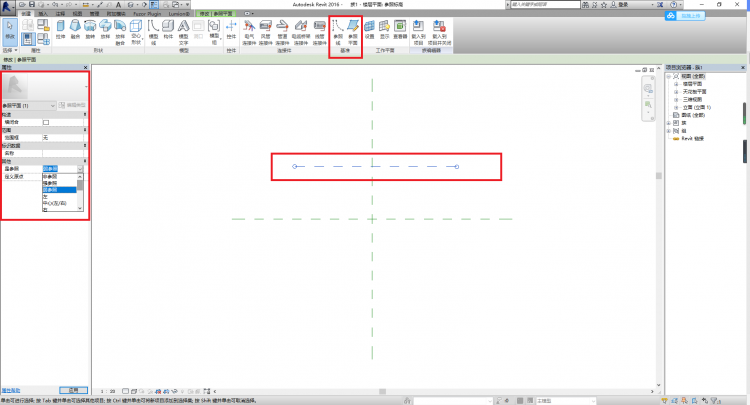Create a 放样 Sweep form
The height and width of the screenshot is (405, 750).
point(105,30)
